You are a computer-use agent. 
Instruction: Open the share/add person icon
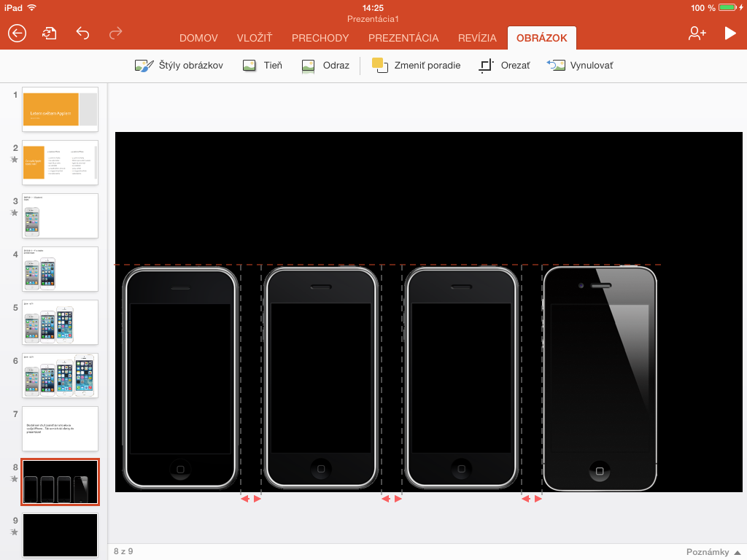point(697,33)
